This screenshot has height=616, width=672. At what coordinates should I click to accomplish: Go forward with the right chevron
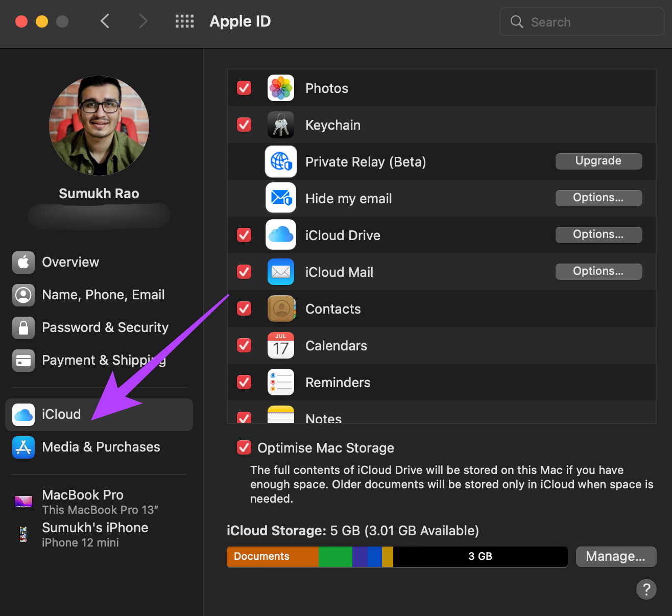click(x=143, y=21)
